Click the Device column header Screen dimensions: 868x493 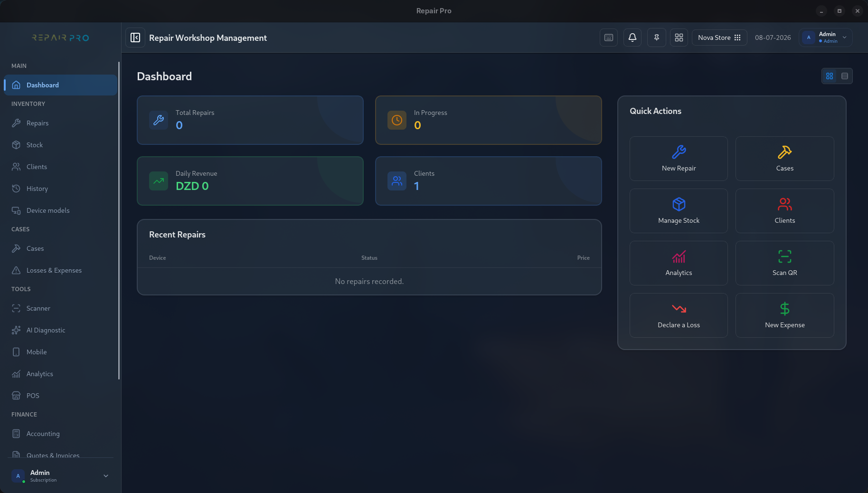(158, 258)
